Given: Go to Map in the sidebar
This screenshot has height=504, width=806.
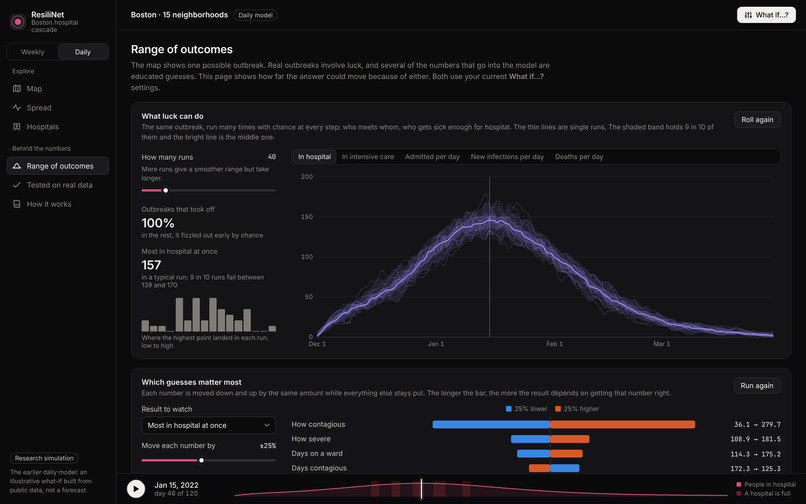Looking at the screenshot, I should tap(58, 88).
